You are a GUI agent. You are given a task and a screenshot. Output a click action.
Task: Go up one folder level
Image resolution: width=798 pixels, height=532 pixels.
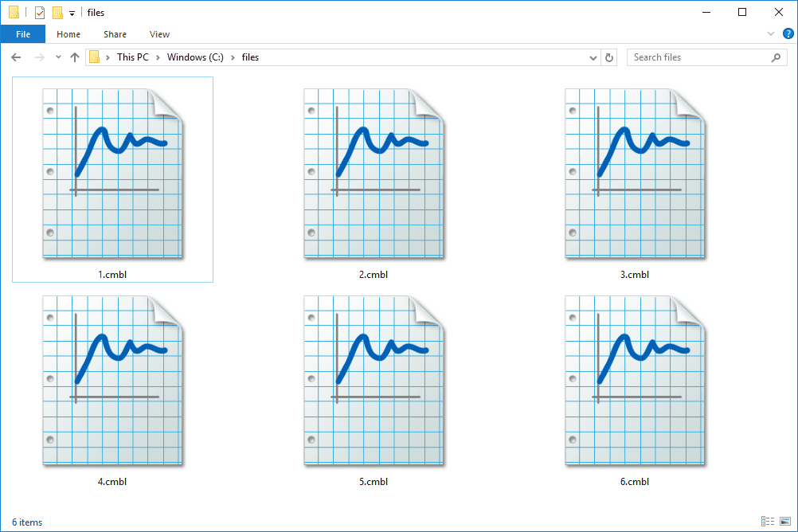click(x=75, y=57)
